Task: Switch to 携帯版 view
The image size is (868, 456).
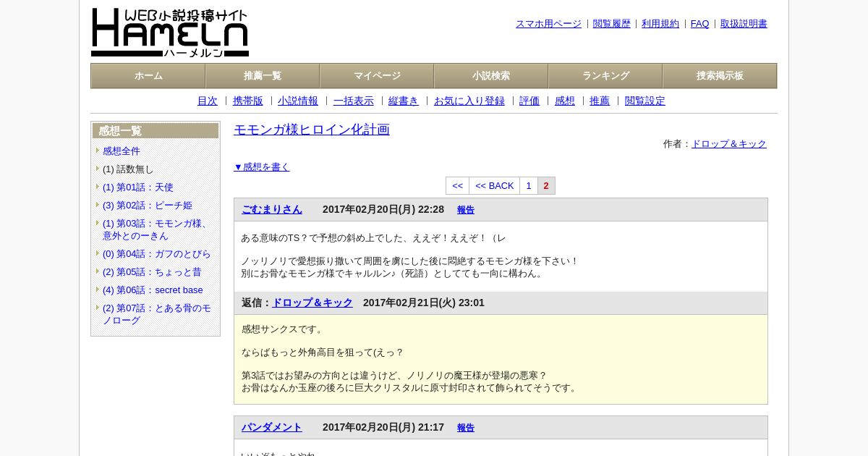Action: pos(248,101)
